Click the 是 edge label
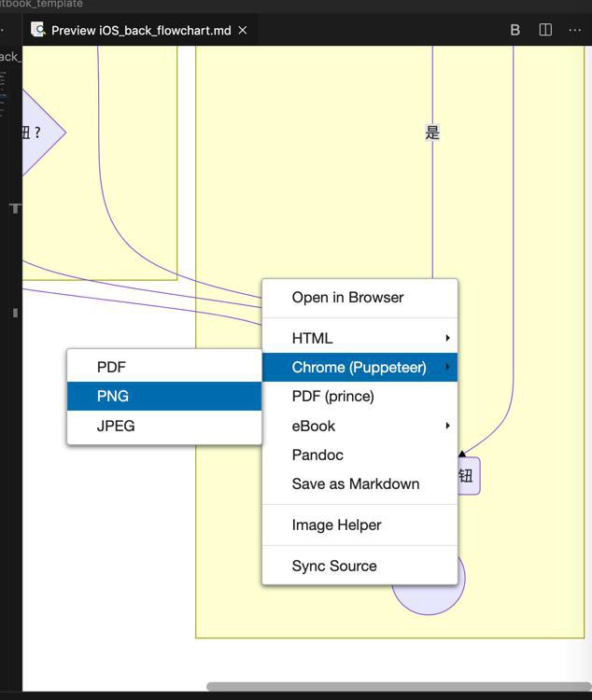 432,133
